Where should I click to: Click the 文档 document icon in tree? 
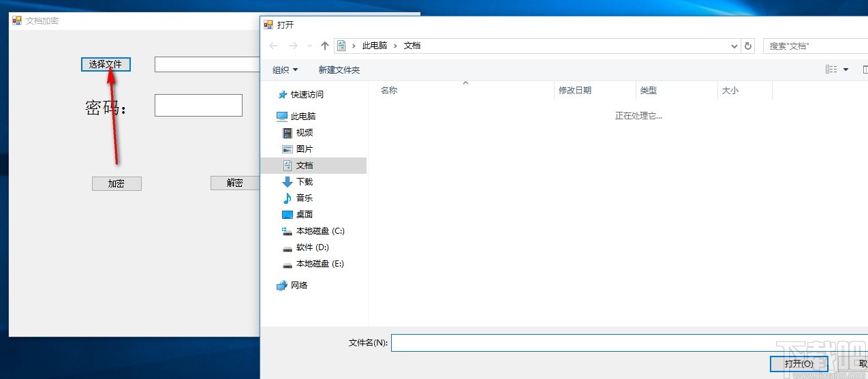click(288, 165)
